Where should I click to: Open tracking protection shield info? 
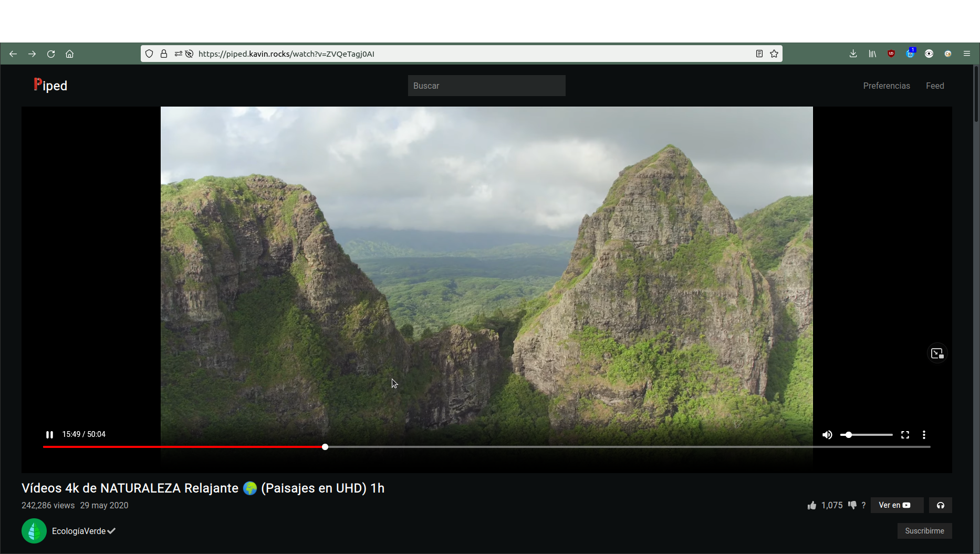coord(149,54)
